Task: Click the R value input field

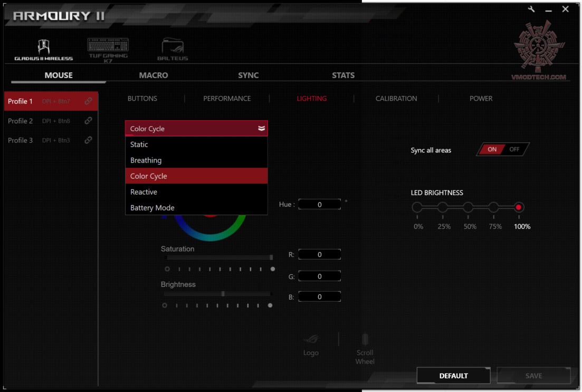Action: [319, 254]
